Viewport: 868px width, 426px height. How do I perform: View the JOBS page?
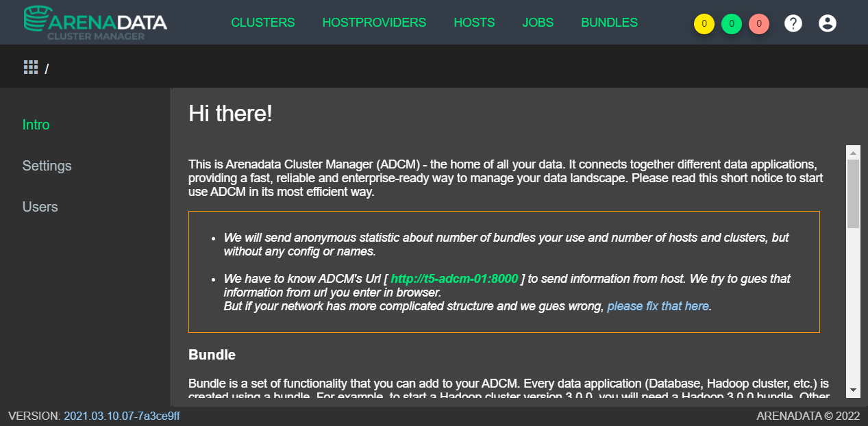click(538, 22)
